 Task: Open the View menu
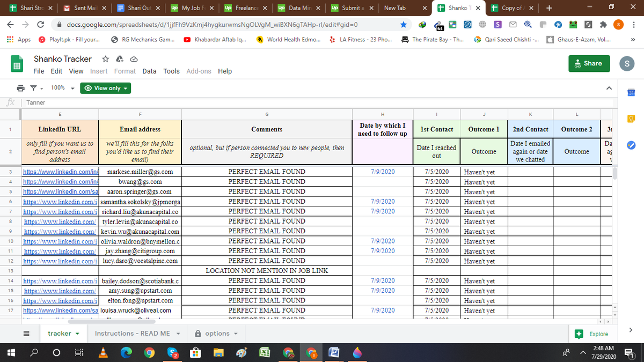[76, 71]
